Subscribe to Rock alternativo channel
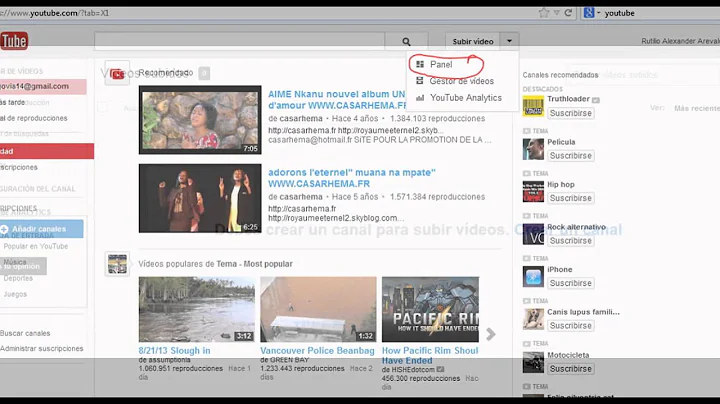720x404 pixels. click(x=571, y=241)
